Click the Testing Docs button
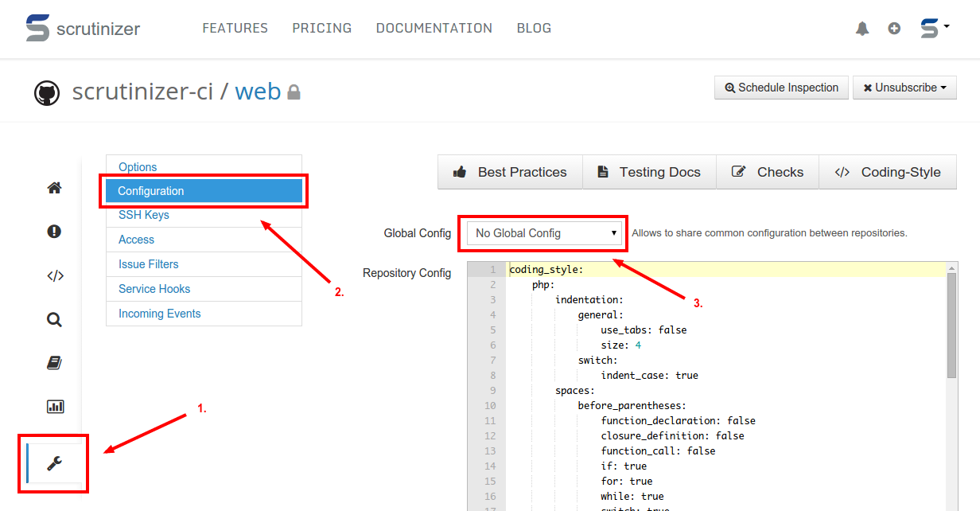Image resolution: width=980 pixels, height=511 pixels. (649, 172)
